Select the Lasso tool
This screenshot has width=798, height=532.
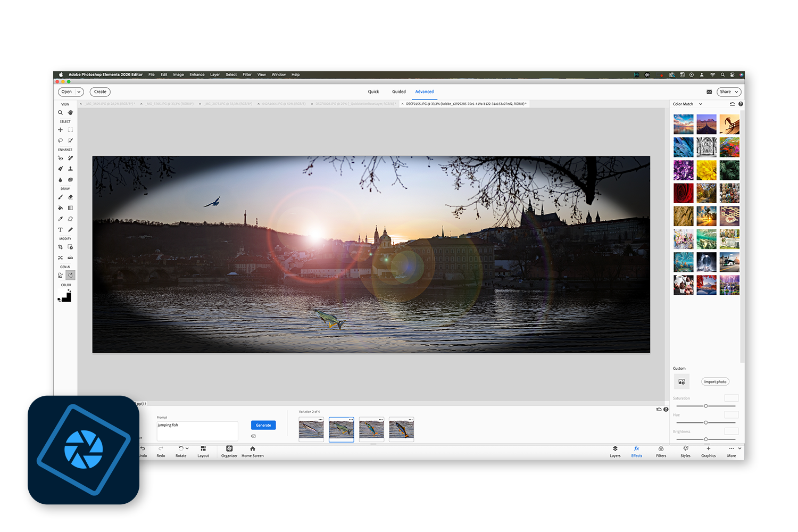60,140
